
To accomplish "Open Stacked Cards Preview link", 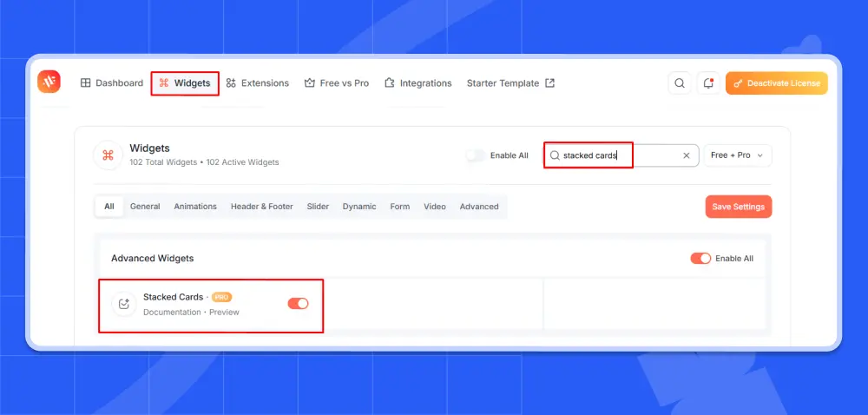I will [224, 312].
